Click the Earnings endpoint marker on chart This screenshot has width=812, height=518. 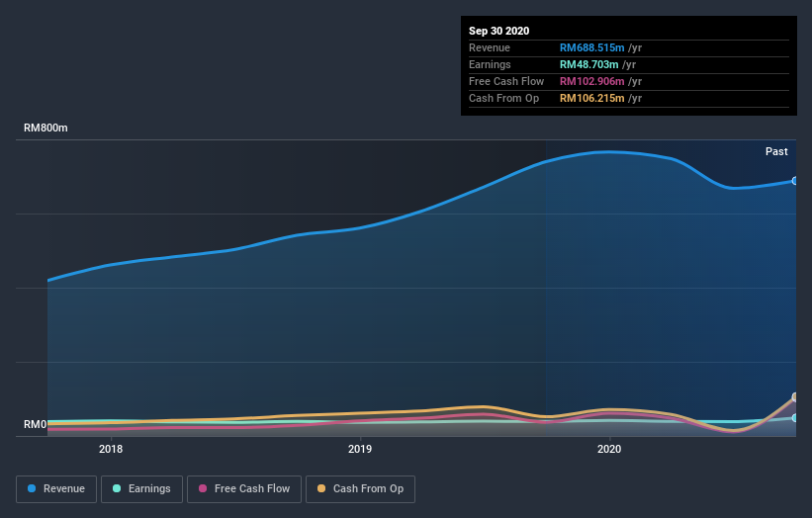click(x=795, y=417)
